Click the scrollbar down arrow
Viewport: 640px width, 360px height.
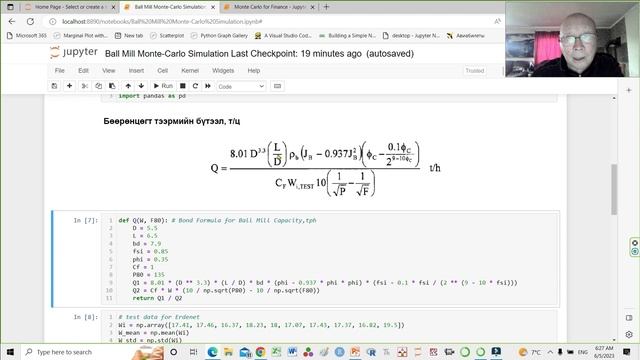pos(614,340)
